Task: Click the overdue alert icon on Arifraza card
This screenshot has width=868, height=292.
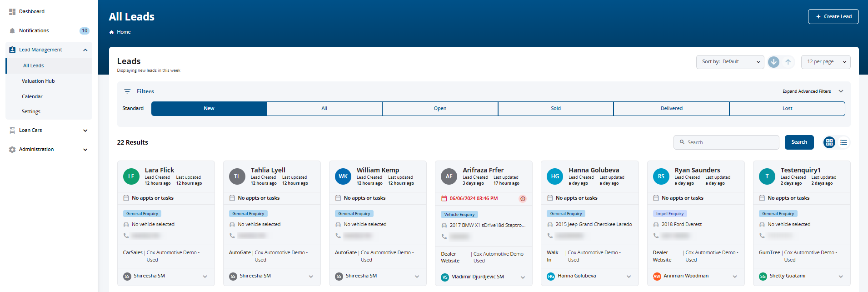Action: click(x=523, y=199)
